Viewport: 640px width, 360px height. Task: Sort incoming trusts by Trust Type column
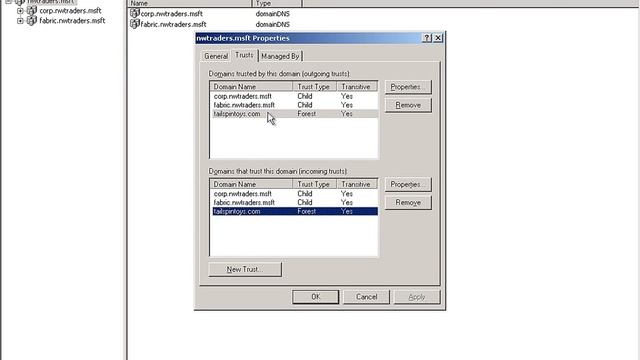pyautogui.click(x=314, y=184)
